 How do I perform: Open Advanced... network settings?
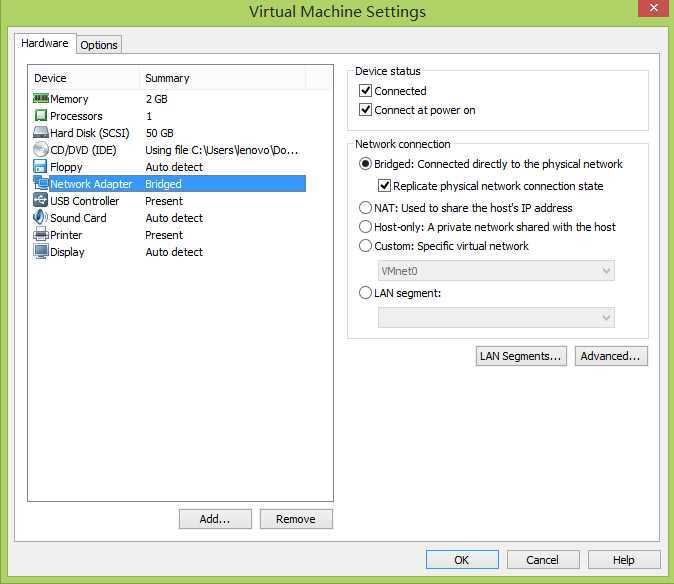pyautogui.click(x=611, y=356)
